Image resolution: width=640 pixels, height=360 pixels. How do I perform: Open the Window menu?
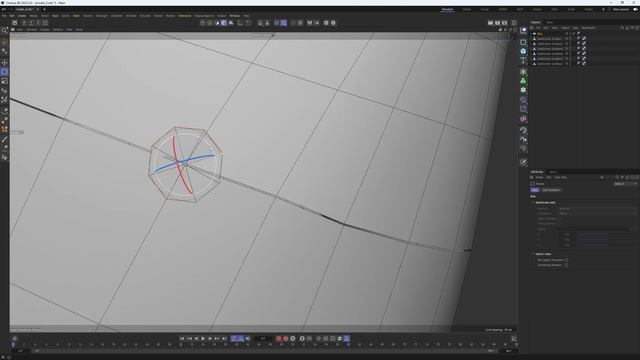235,16
